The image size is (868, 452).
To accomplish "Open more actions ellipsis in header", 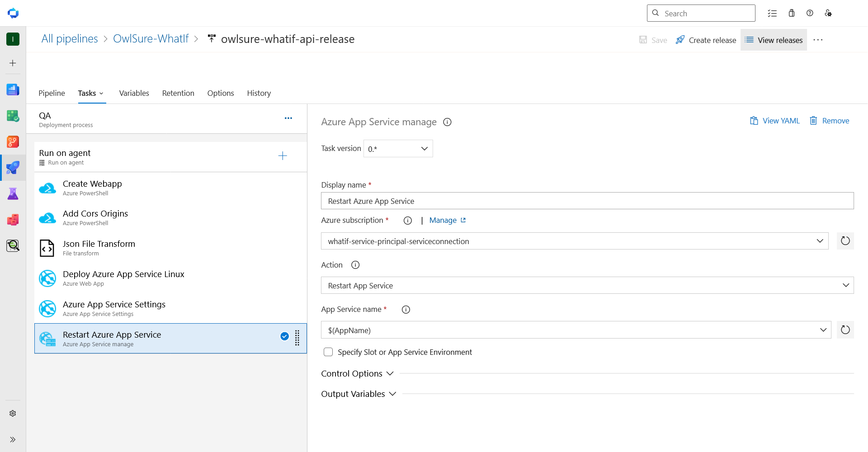I will tap(818, 40).
